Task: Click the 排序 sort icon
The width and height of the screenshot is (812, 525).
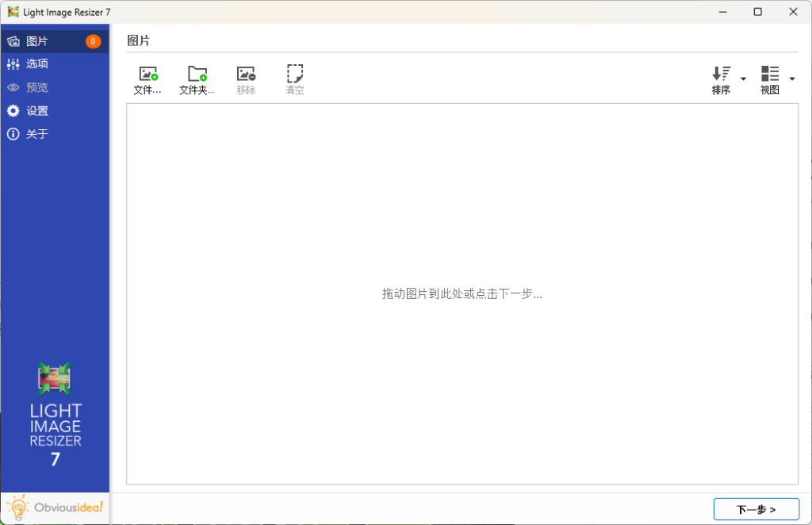Action: point(722,73)
